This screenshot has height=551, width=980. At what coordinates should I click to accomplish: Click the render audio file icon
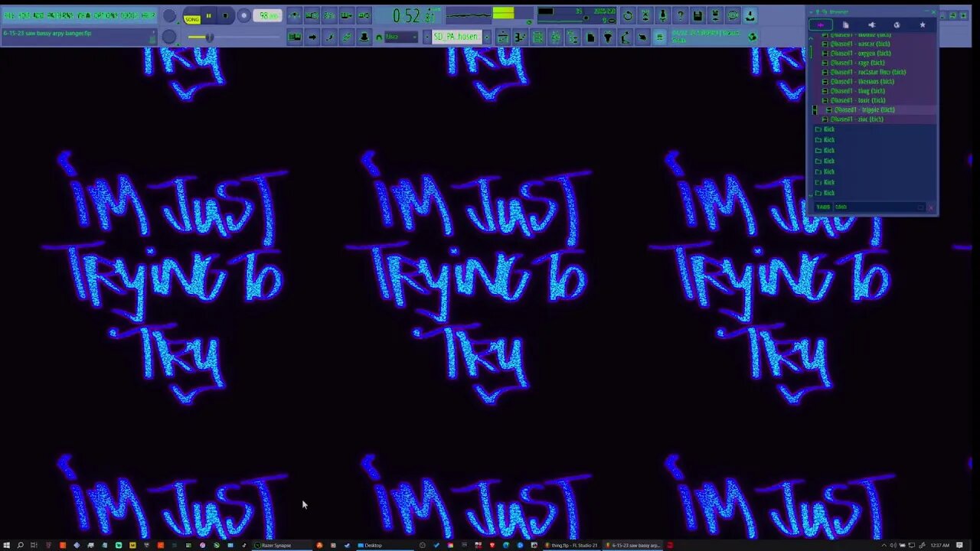(715, 15)
